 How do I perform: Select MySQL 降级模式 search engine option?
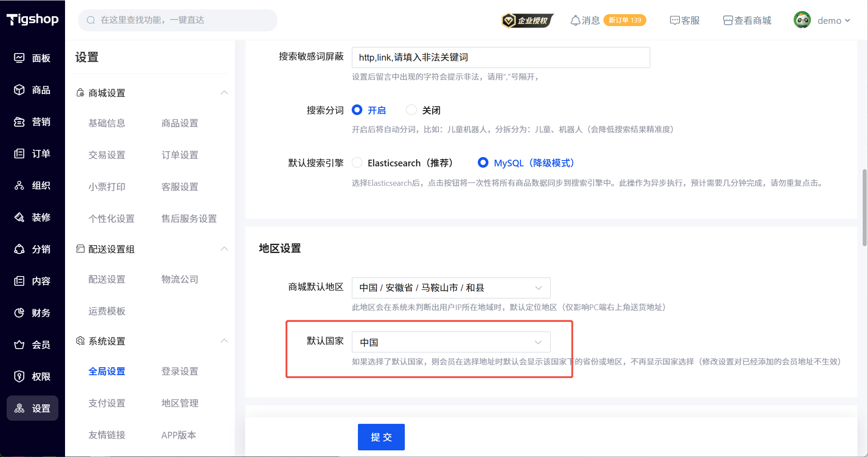483,163
